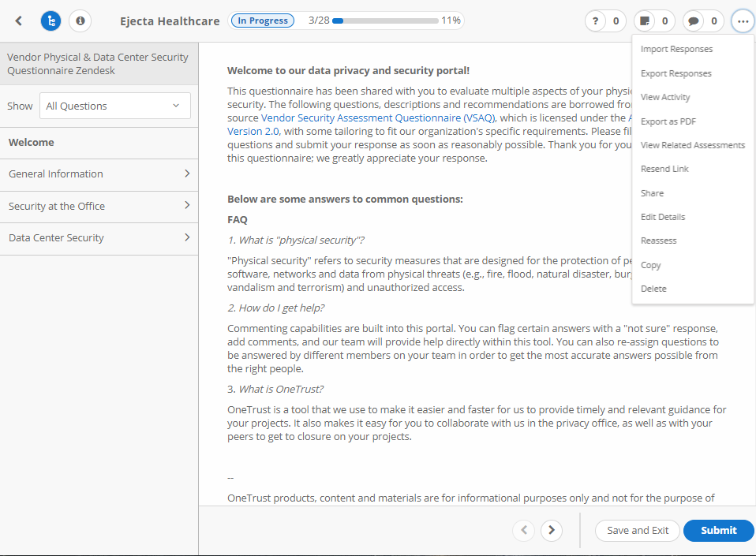Image resolution: width=756 pixels, height=556 pixels.
Task: Open the 'Show' questions filter dropdown
Action: [x=114, y=105]
